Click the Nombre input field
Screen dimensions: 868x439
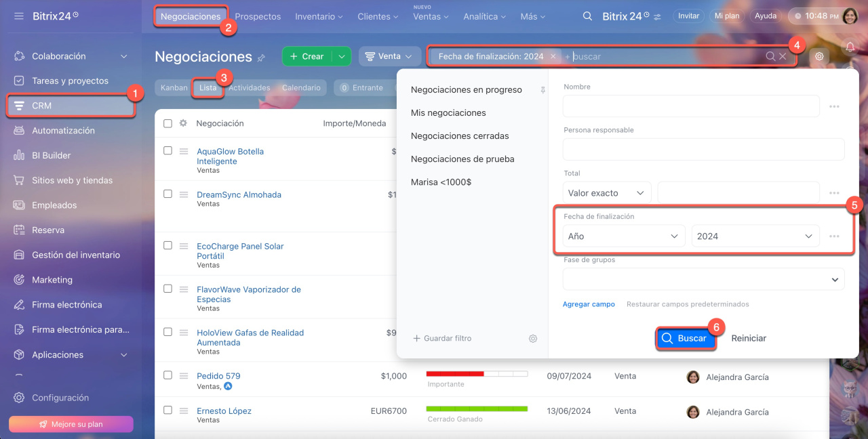click(x=690, y=106)
